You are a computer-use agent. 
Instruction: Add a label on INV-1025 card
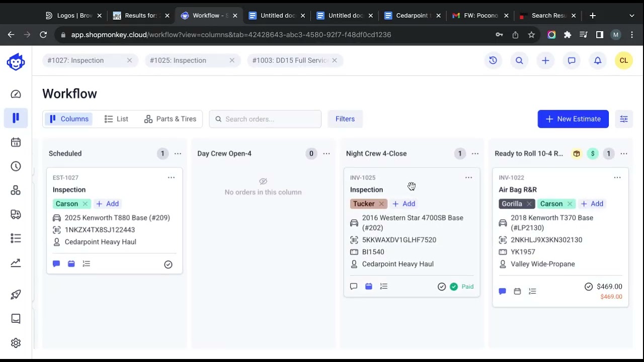coord(404,204)
